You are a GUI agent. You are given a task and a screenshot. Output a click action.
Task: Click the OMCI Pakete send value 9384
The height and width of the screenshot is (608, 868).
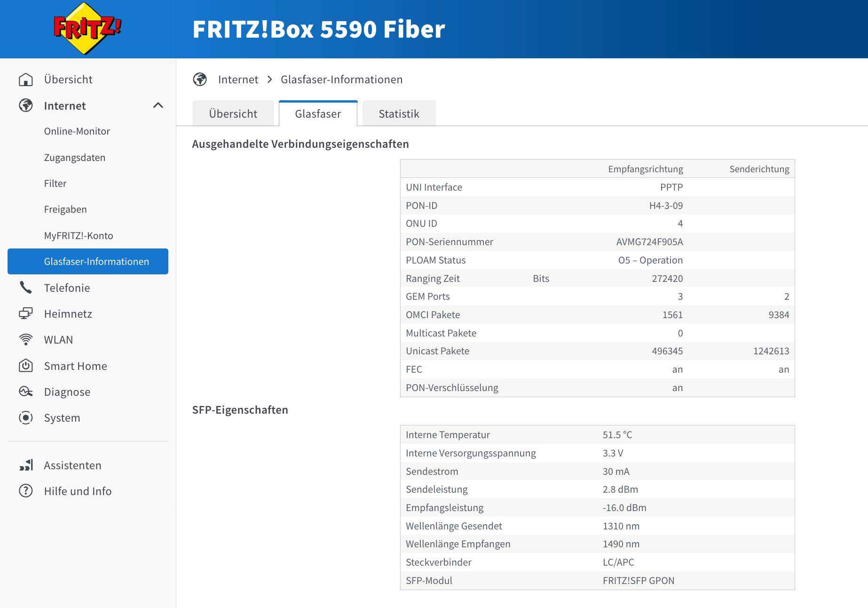779,315
